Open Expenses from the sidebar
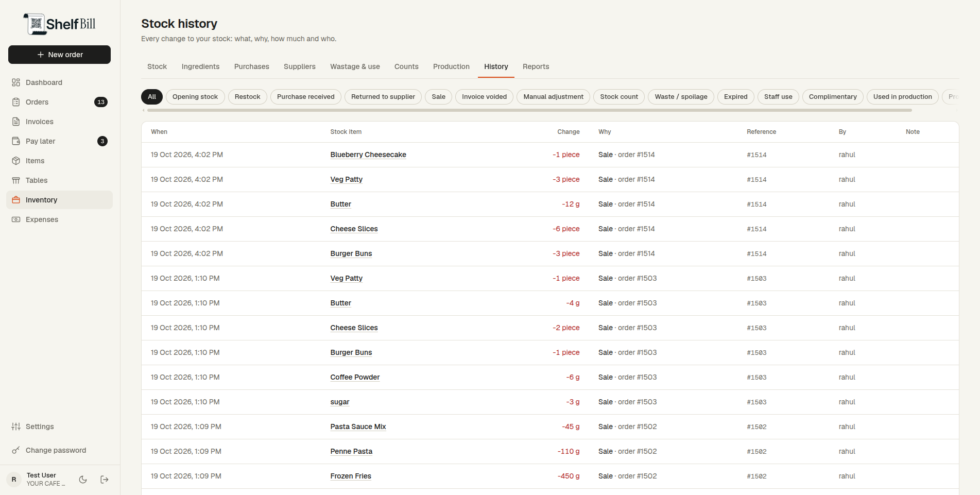 59,219
